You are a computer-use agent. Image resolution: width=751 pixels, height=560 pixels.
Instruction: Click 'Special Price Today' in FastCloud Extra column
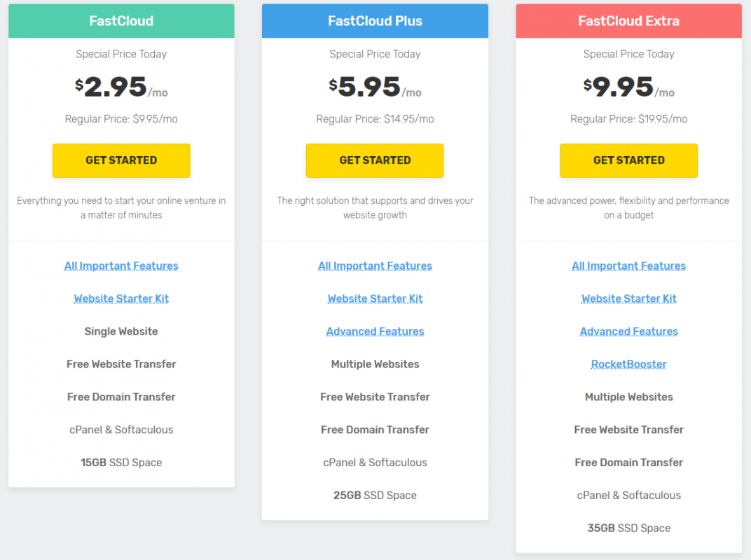[629, 54]
